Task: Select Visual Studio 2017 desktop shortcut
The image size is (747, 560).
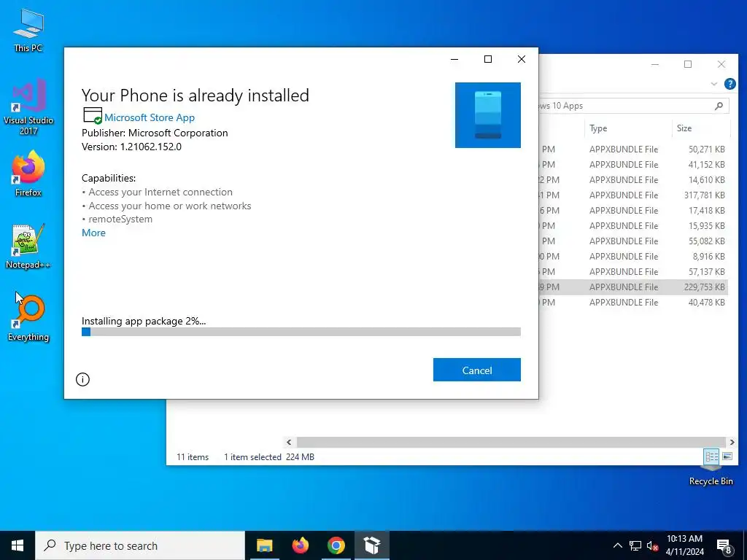Action: pyautogui.click(x=28, y=108)
